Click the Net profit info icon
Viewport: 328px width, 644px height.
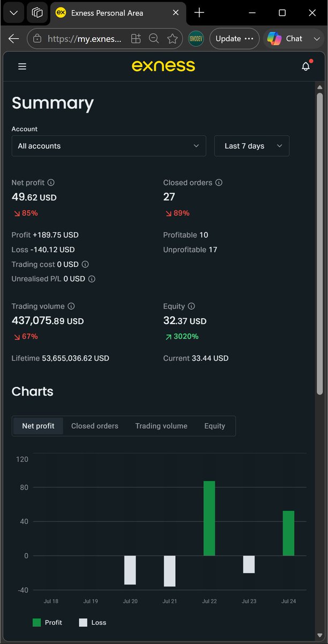(x=51, y=182)
